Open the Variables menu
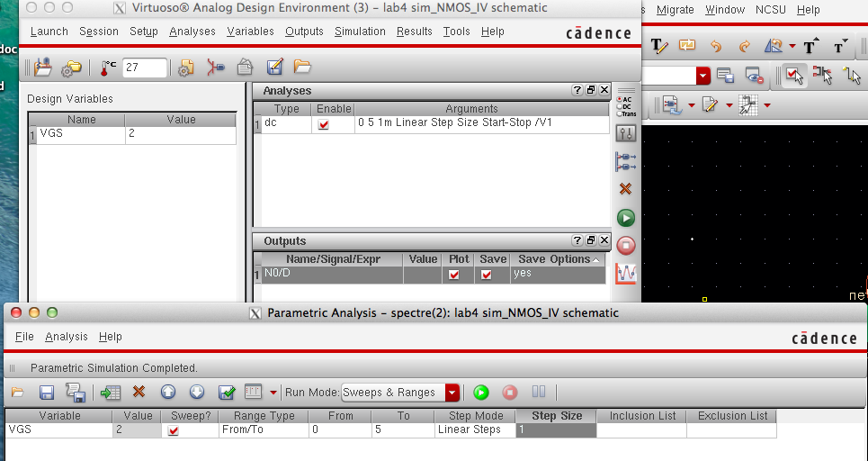This screenshot has height=461, width=868. click(250, 32)
